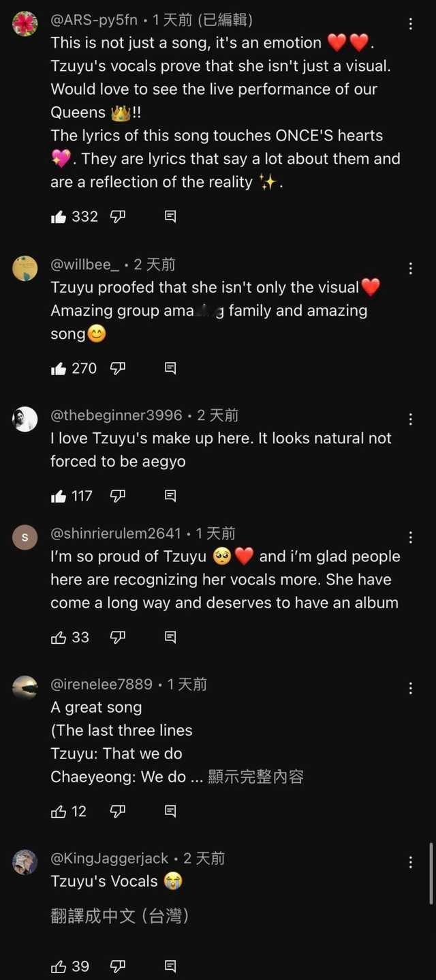Open replies on @ARS-py5fn's comment

pos(170,217)
